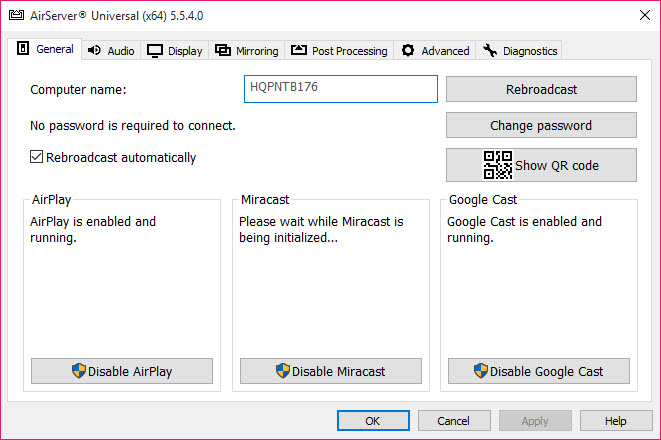Screen dimensions: 661x440
Task: Click the 'Google Cast' group heading
Action: coord(483,199)
